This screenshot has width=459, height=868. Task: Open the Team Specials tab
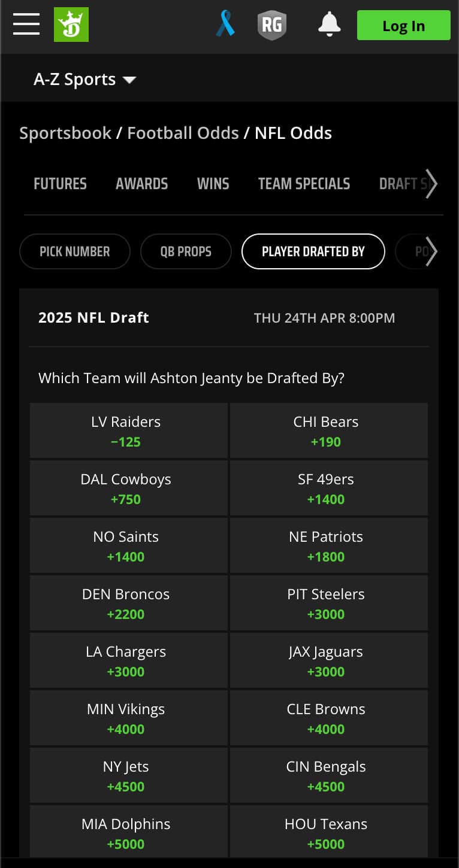click(x=304, y=184)
